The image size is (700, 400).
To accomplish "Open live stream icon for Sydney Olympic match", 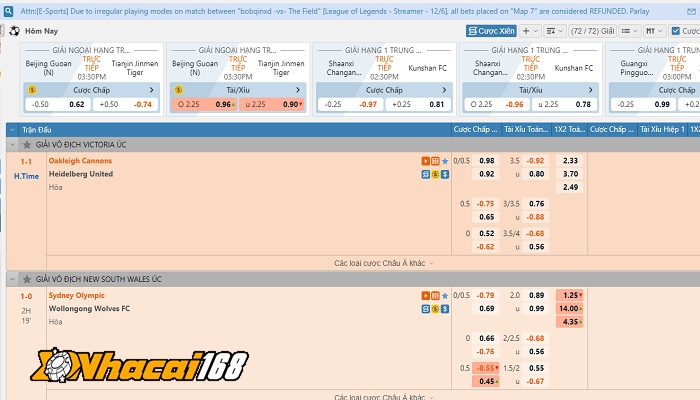I will [x=425, y=296].
